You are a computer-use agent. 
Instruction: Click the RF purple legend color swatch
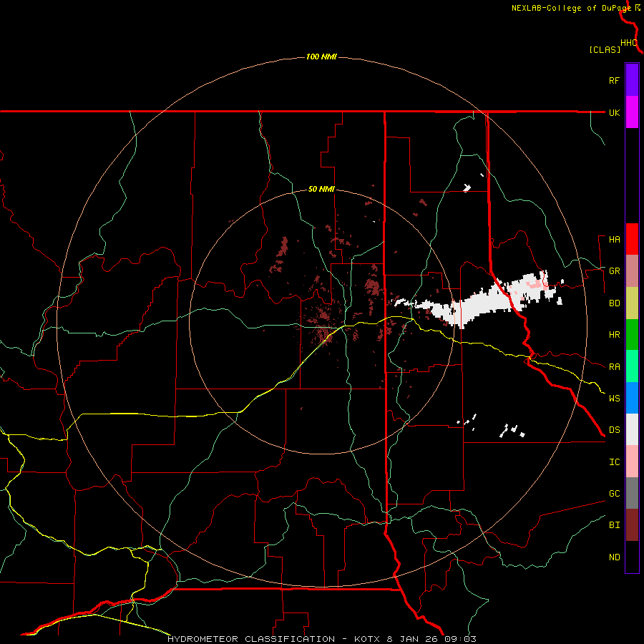[x=632, y=79]
